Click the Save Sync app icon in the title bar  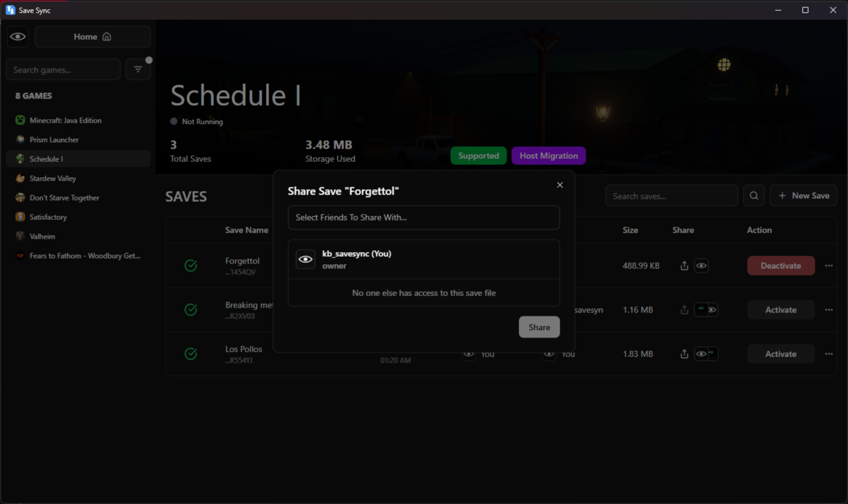10,10
